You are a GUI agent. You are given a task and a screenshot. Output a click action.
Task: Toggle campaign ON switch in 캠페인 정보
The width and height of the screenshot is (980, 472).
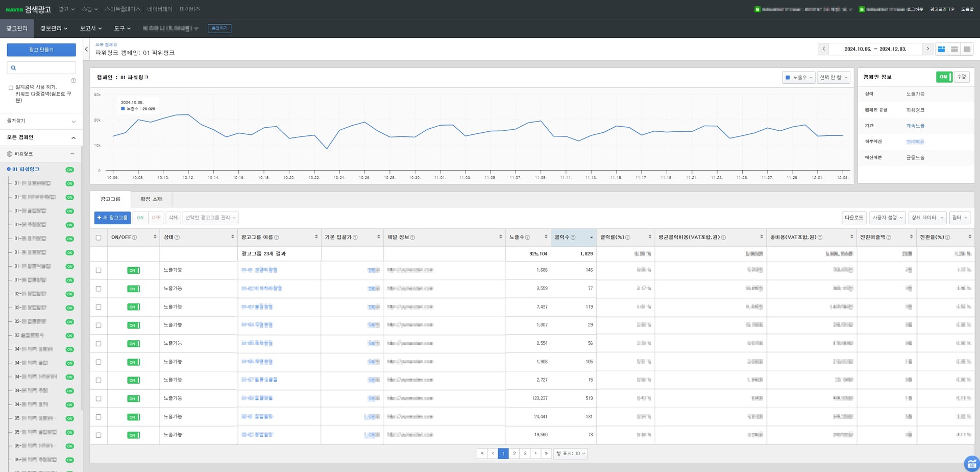tap(944, 77)
